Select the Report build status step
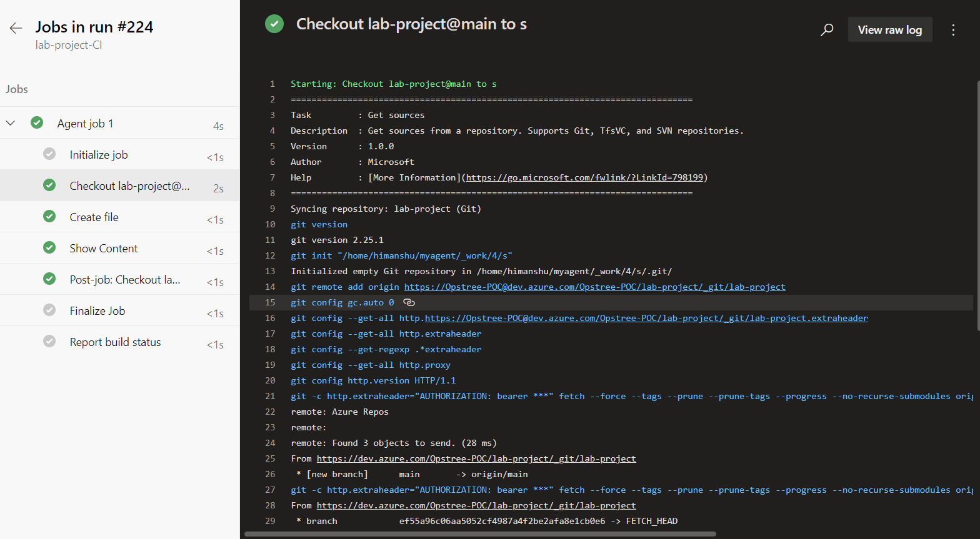 pos(119,342)
